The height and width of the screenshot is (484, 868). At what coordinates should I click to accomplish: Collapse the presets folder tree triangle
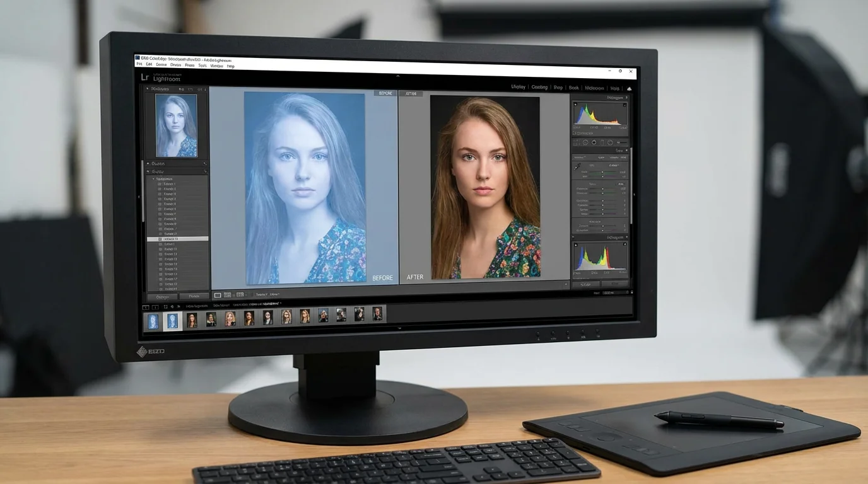(x=152, y=178)
